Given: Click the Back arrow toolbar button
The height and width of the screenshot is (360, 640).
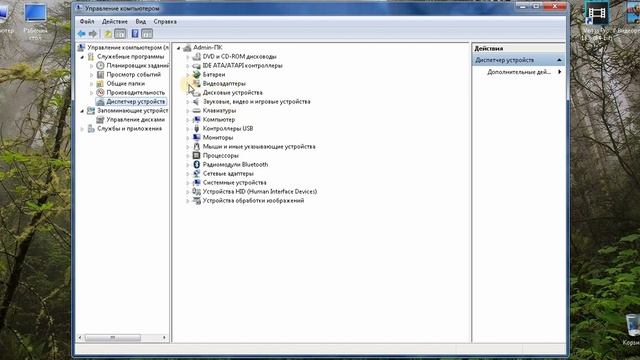Looking at the screenshot, I should pos(82,34).
